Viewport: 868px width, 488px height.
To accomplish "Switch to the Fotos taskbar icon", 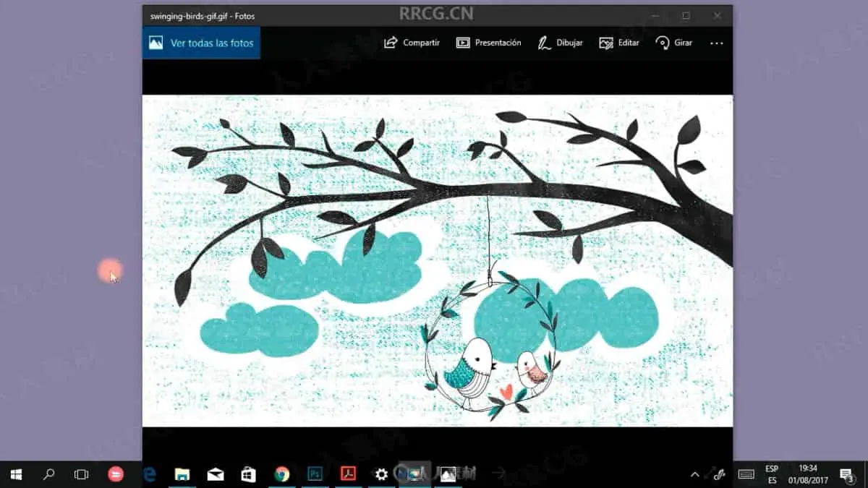I will (448, 474).
